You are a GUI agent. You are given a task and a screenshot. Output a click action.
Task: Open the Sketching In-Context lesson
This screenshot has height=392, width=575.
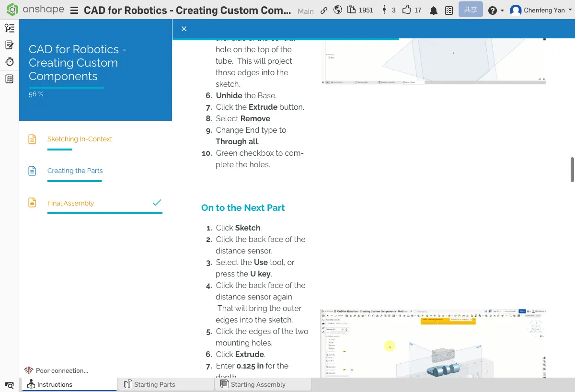pyautogui.click(x=80, y=139)
